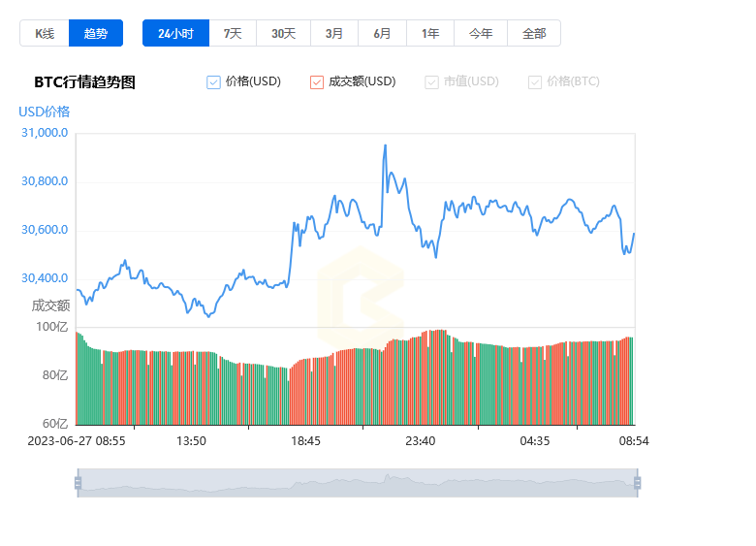This screenshot has width=756, height=546.
Task: Choose the 3月 time range
Action: pyautogui.click(x=334, y=33)
